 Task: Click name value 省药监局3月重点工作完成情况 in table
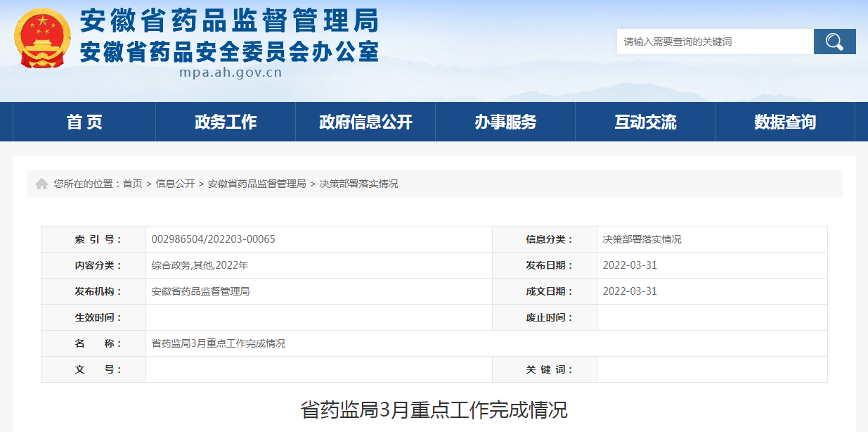tap(219, 343)
